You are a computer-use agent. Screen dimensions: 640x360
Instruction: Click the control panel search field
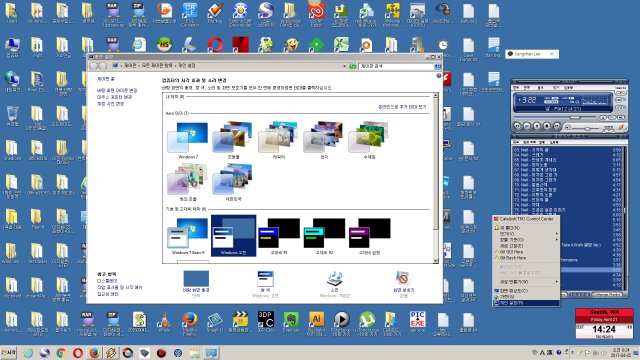pyautogui.click(x=396, y=66)
